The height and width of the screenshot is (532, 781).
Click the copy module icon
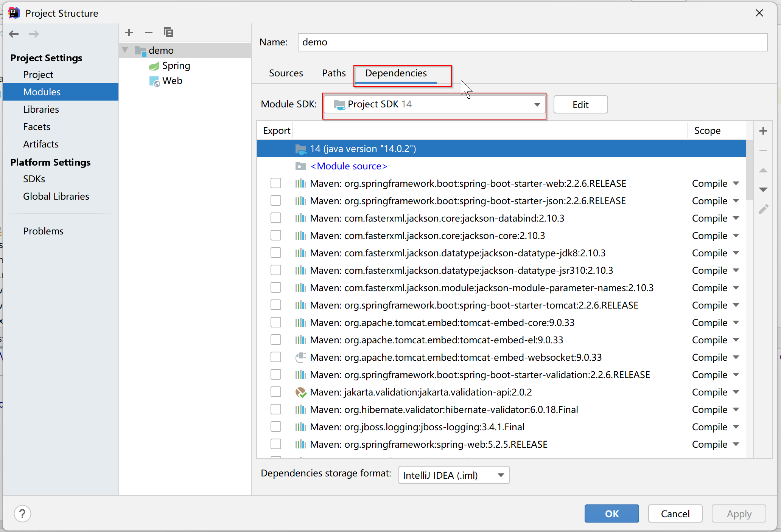pos(168,33)
